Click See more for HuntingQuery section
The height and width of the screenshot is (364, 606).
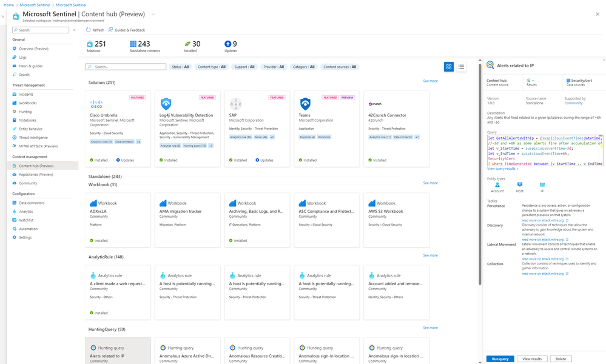coord(430,328)
